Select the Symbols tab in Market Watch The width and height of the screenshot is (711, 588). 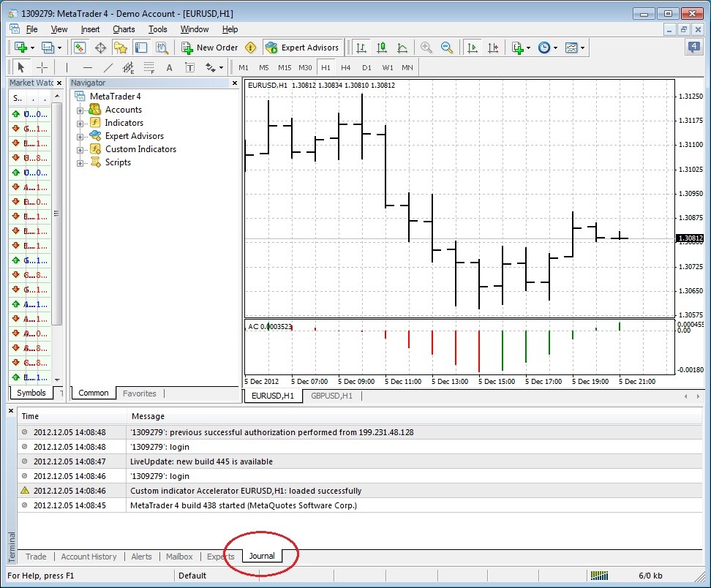click(x=31, y=393)
